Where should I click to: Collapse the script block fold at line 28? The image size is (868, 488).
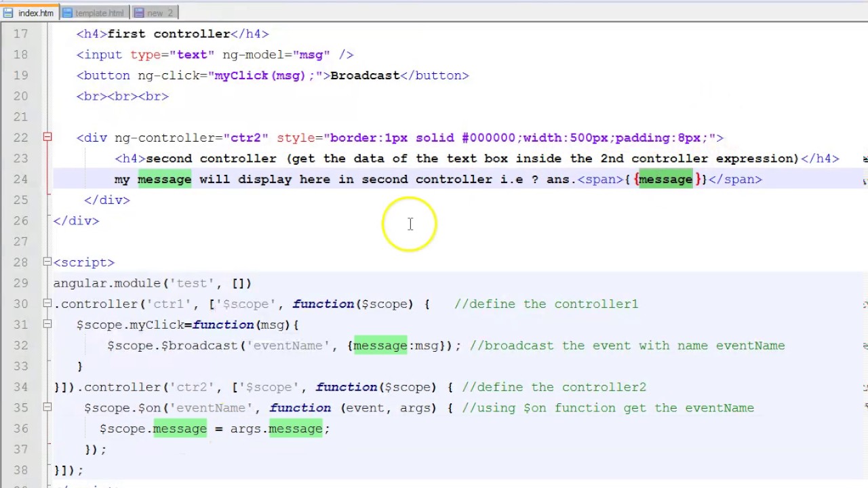coord(47,262)
